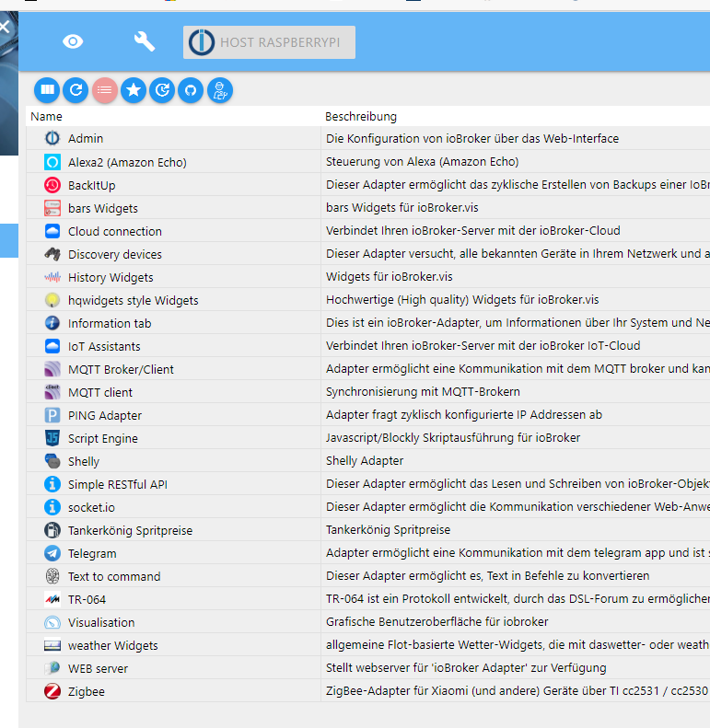Click description 'Grafische Benutzeroberfläche für iobroker'
This screenshot has height=728, width=710.
click(x=436, y=621)
